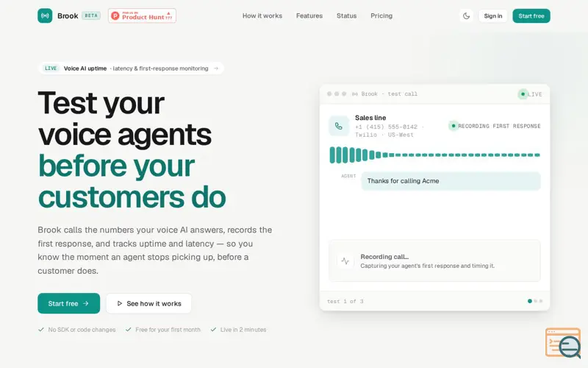
Task: Click the phone icon beside Sales line
Action: (339, 126)
